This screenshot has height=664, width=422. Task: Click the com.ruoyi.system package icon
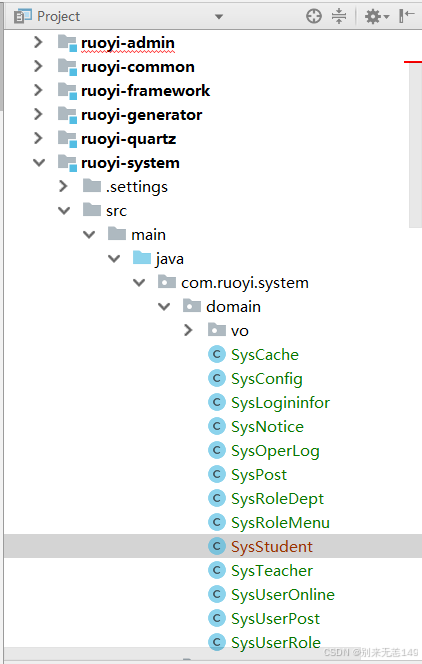(167, 282)
